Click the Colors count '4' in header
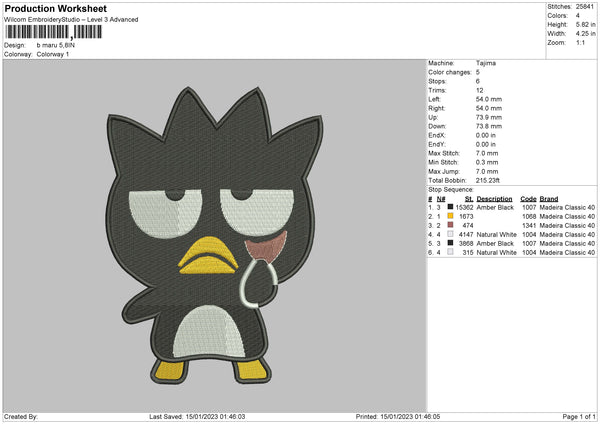This screenshot has height=424, width=600. point(578,16)
